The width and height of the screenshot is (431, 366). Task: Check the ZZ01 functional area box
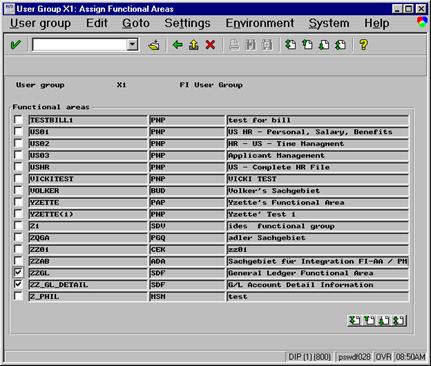(18, 249)
